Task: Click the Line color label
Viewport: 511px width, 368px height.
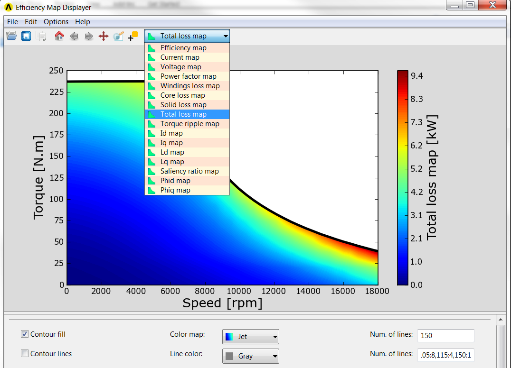Action: click(186, 353)
